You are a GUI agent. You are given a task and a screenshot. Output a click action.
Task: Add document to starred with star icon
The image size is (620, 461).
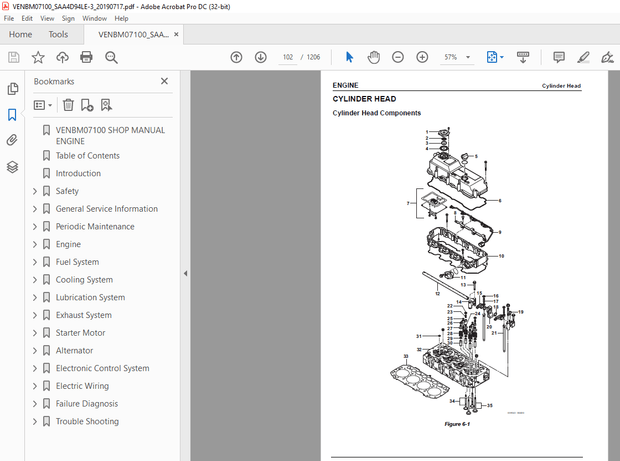coord(38,57)
